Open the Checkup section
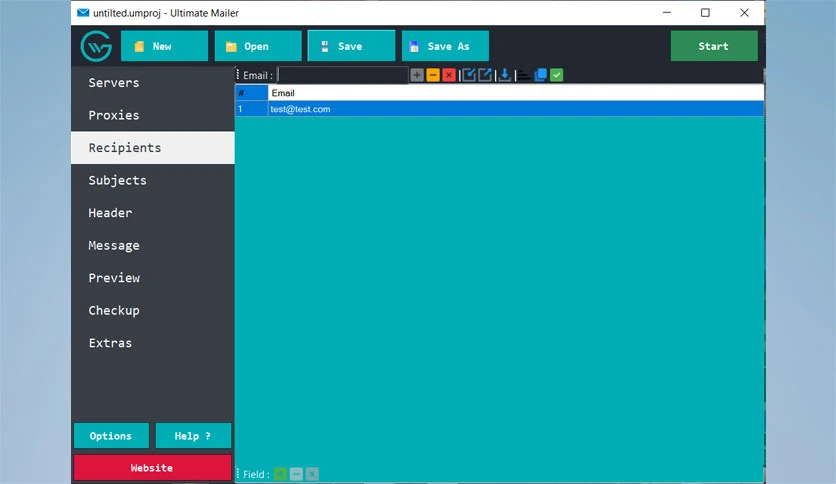Image resolution: width=836 pixels, height=484 pixels. pyautogui.click(x=152, y=310)
